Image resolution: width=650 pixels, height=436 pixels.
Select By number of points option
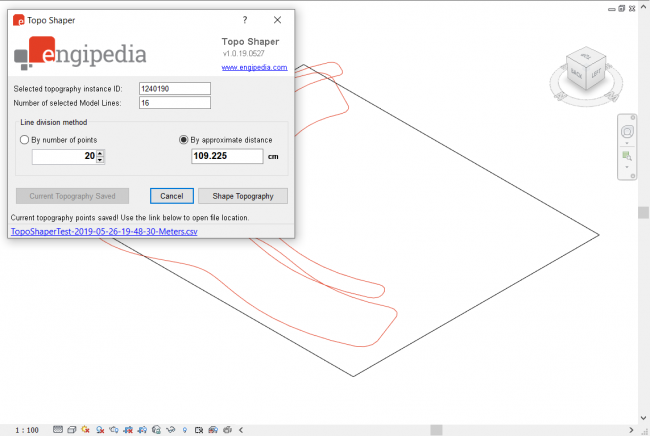click(x=25, y=140)
